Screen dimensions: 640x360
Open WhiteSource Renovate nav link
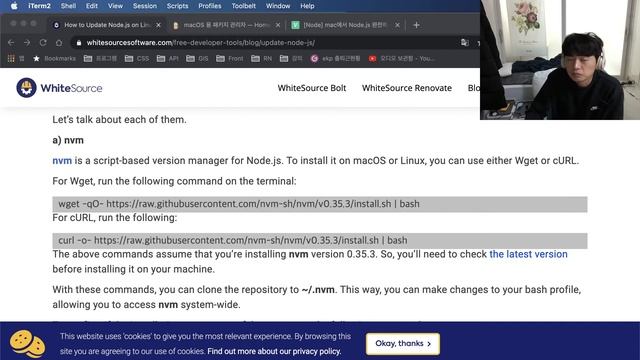point(407,88)
